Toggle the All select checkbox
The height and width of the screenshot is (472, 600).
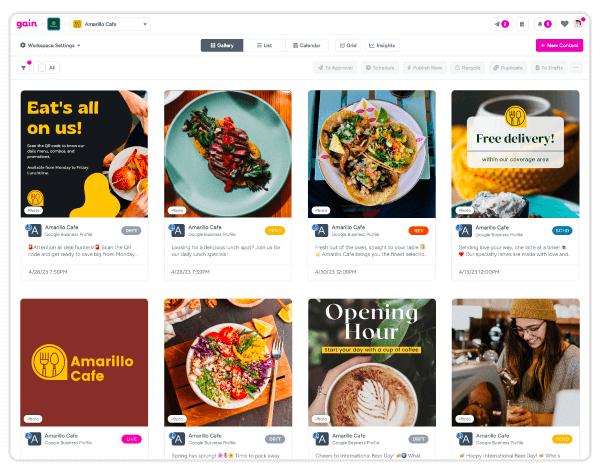coord(42,68)
